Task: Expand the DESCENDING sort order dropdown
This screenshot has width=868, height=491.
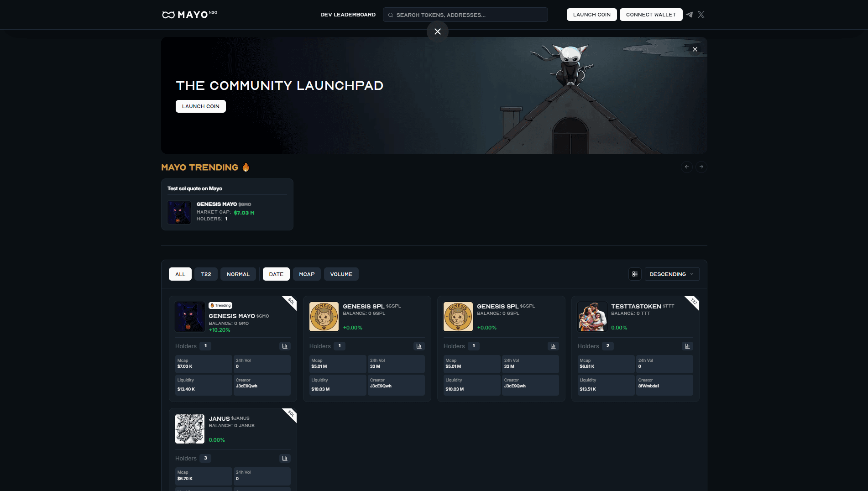Action: click(671, 274)
